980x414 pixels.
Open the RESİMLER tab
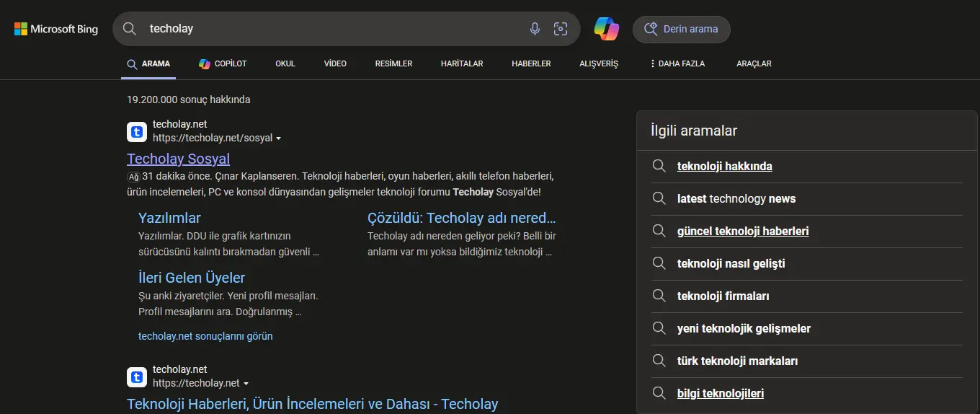click(x=393, y=63)
